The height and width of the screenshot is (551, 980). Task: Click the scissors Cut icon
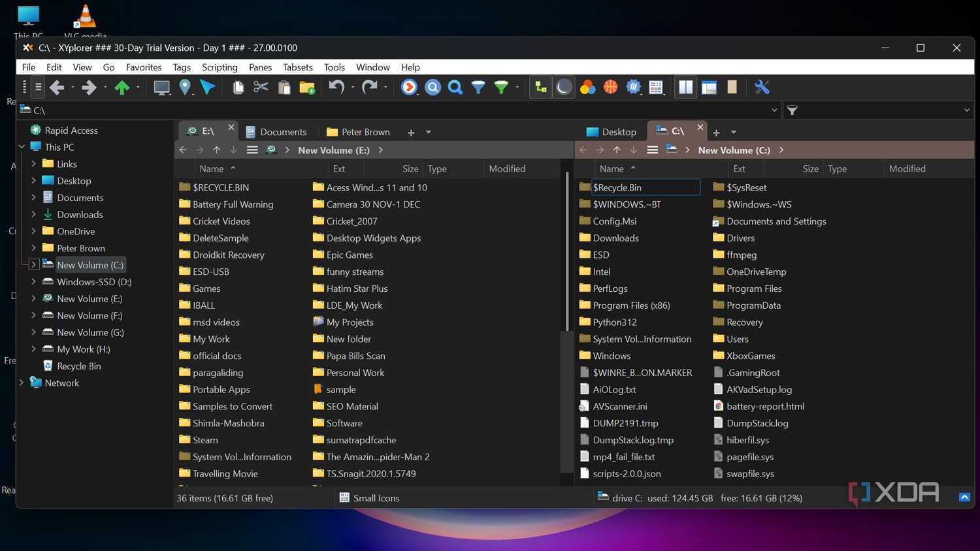[261, 87]
